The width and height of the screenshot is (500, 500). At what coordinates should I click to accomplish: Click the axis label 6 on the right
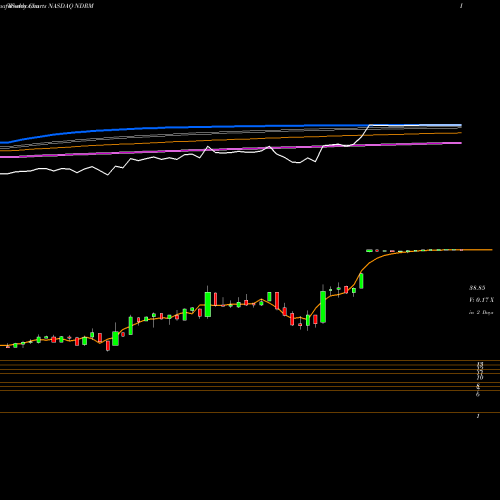(478, 394)
